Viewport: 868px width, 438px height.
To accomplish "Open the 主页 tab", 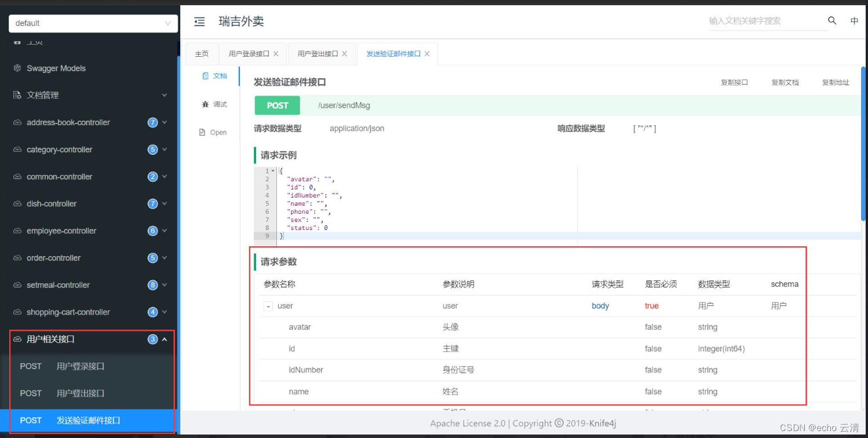I will (202, 54).
